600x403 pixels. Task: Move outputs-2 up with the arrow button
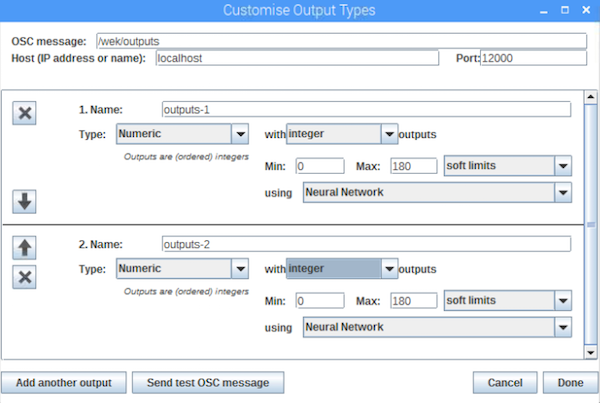pyautogui.click(x=24, y=248)
